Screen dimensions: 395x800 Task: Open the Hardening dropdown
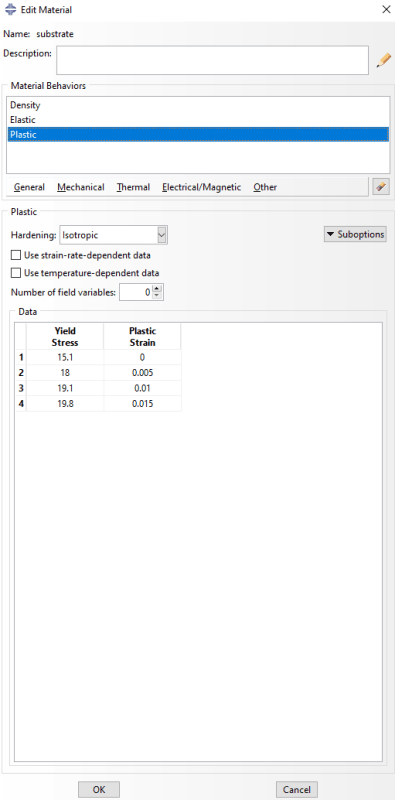point(162,235)
